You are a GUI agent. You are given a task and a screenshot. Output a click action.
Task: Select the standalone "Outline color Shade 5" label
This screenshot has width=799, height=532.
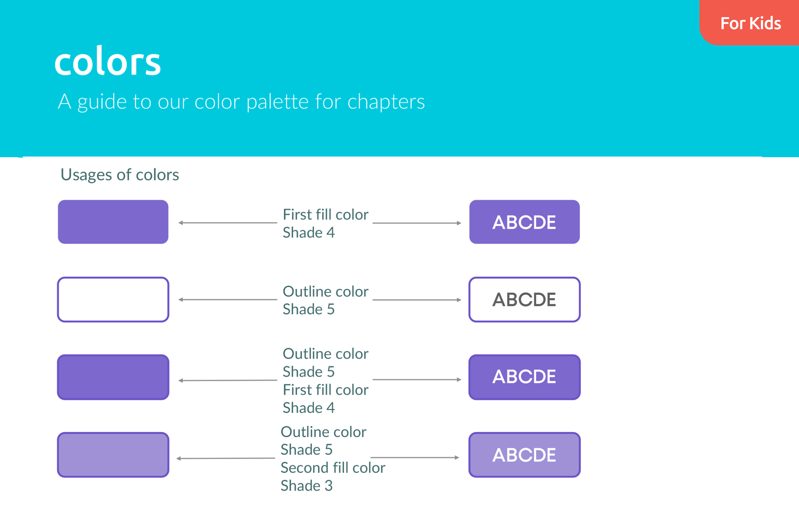tap(325, 300)
